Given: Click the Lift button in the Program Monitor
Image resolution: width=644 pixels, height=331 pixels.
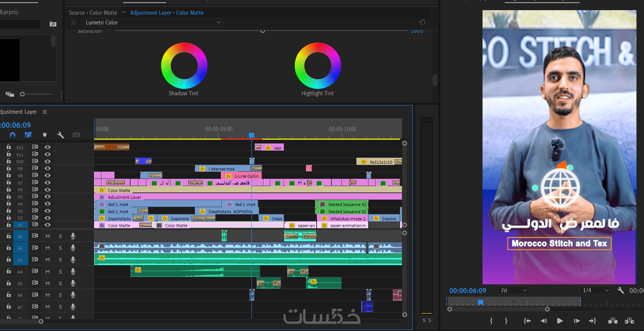Looking at the screenshot, I should point(613,321).
